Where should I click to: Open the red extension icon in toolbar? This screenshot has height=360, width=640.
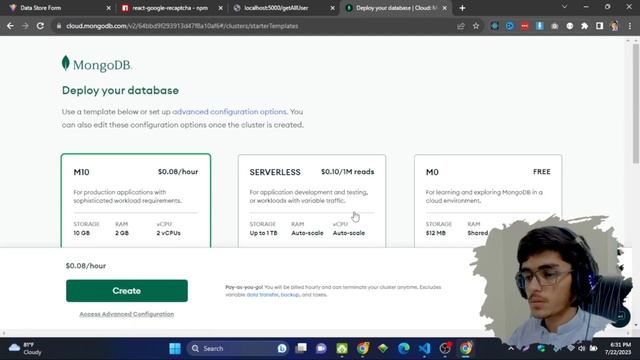524,26
